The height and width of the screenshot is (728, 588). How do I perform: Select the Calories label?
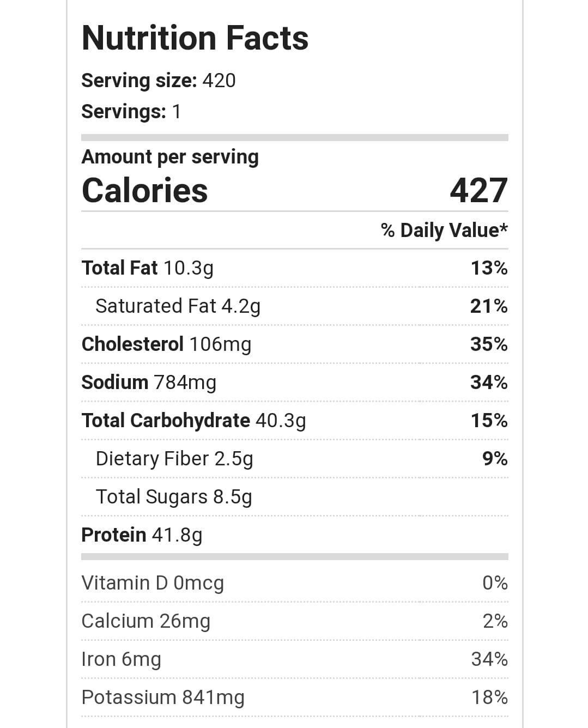click(144, 191)
